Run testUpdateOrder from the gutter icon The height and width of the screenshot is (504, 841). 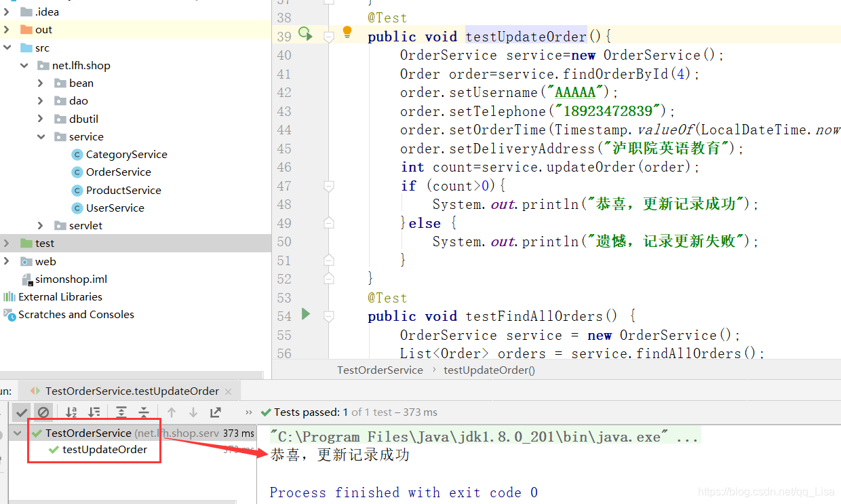(305, 33)
